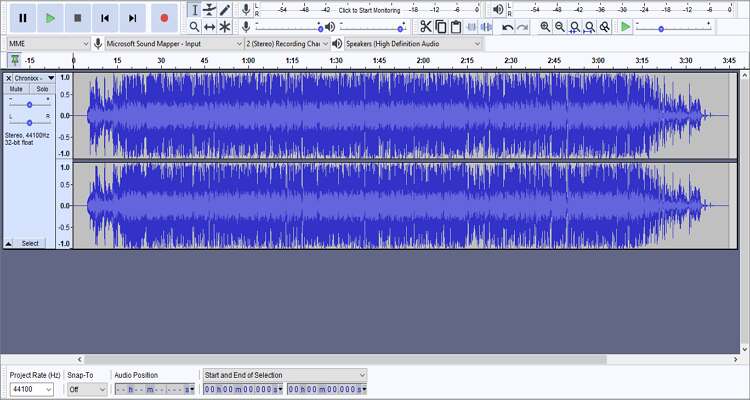Screen dimensions: 750x400
Task: Select the Time Shift tool
Action: coord(209,27)
